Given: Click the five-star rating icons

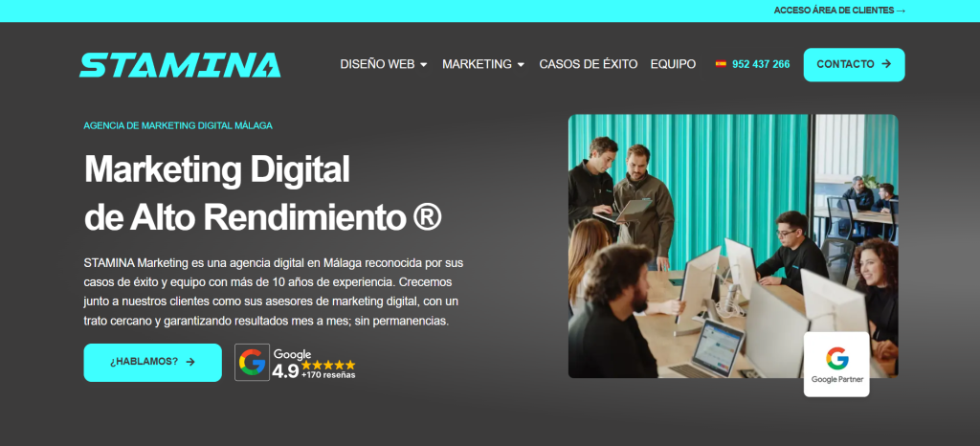Looking at the screenshot, I should tap(328, 365).
